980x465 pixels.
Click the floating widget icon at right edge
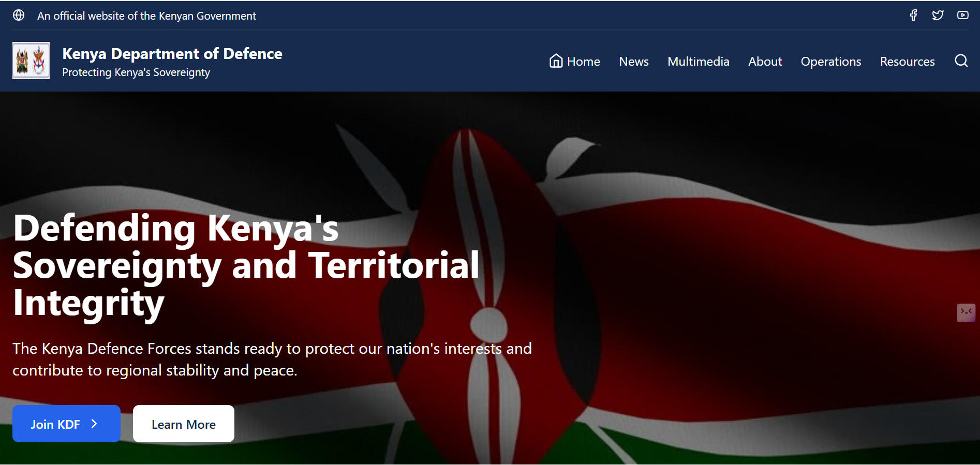(x=966, y=312)
